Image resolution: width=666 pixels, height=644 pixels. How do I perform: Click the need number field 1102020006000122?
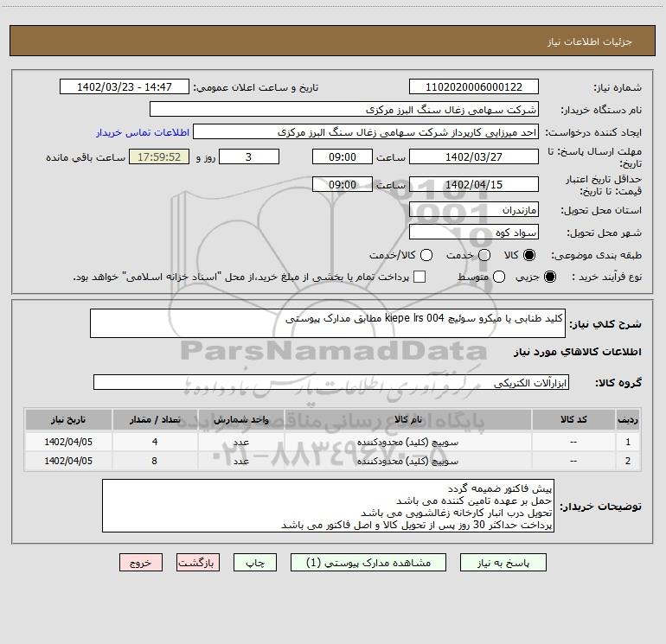(x=474, y=86)
